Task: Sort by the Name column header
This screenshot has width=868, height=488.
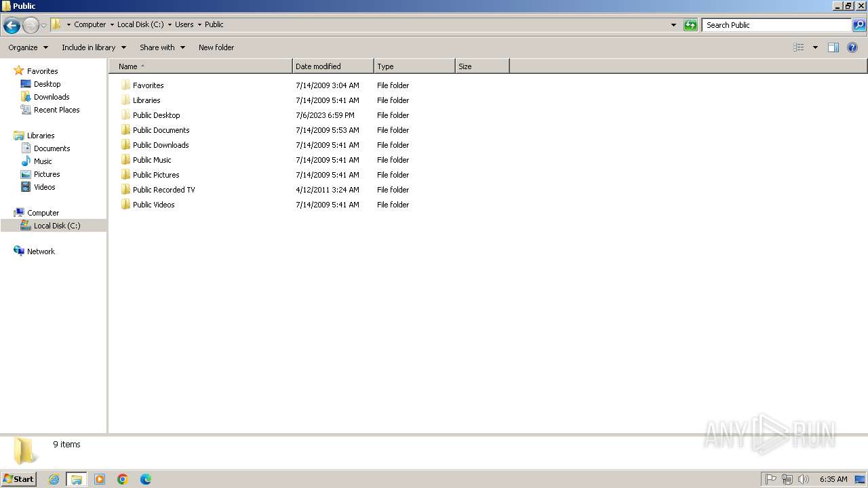Action: 201,66
